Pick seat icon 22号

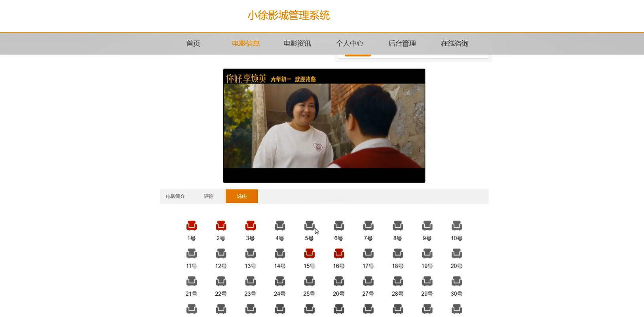(x=221, y=281)
